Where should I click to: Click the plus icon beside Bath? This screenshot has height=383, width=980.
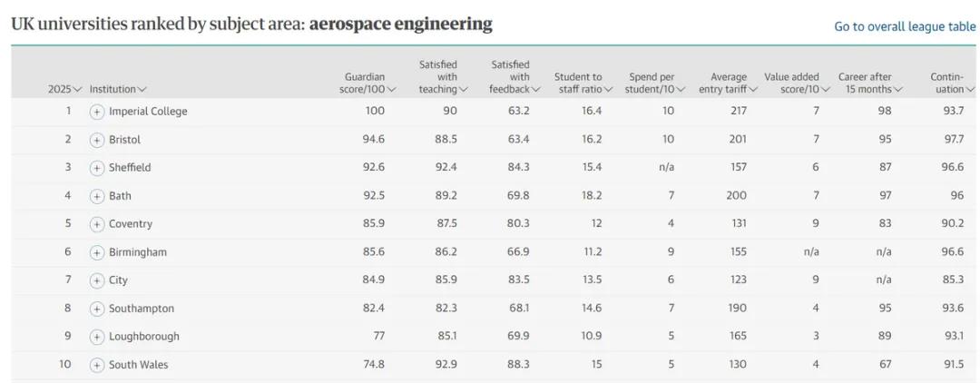click(x=96, y=196)
